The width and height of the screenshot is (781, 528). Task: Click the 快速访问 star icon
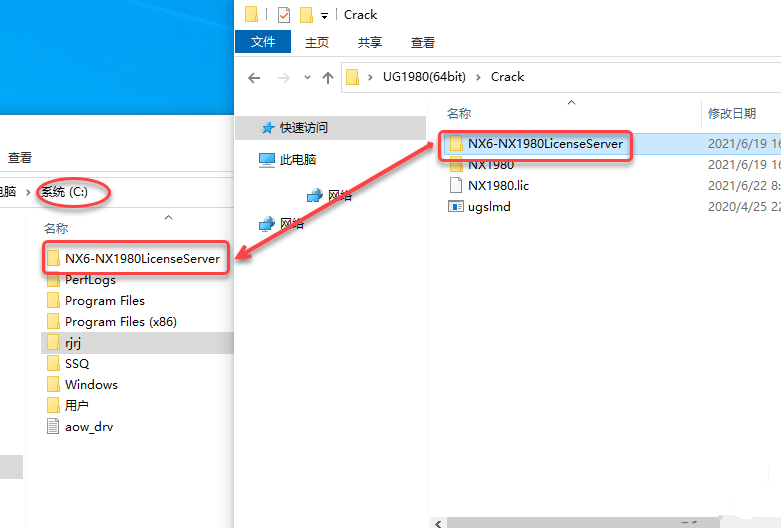[268, 128]
